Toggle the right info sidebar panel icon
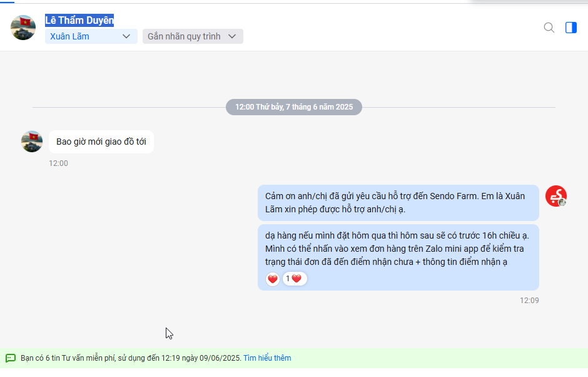Screen dimensions: 588x377 tap(570, 28)
